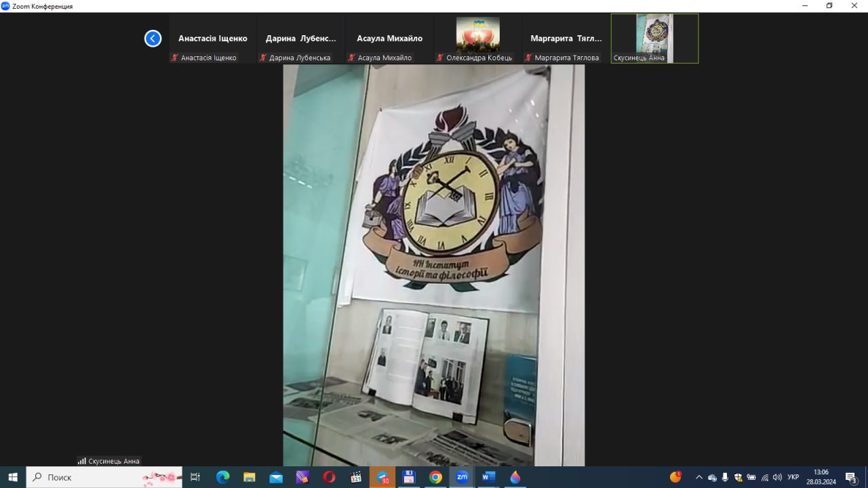This screenshot has width=868, height=488.
Task: Open the Mail app from the taskbar
Action: tap(276, 477)
